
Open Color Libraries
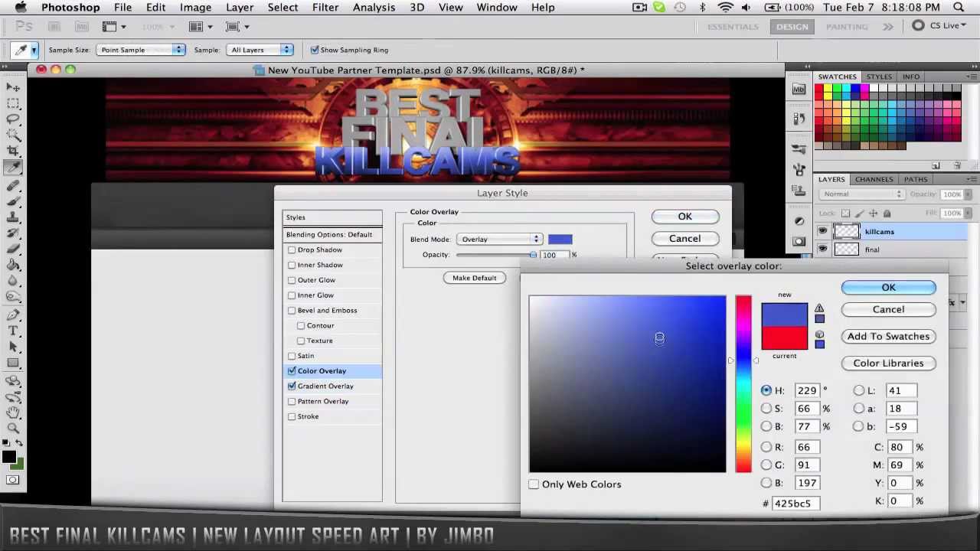coord(888,364)
